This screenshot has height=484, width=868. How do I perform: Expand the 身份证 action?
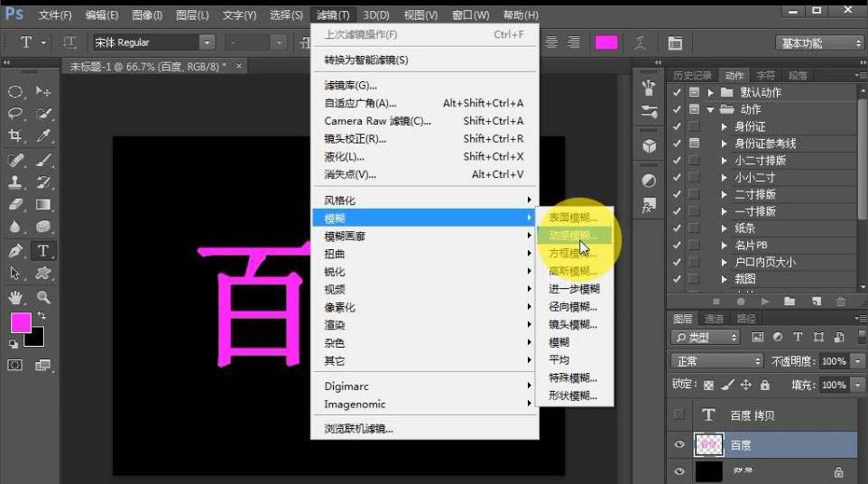(x=724, y=126)
